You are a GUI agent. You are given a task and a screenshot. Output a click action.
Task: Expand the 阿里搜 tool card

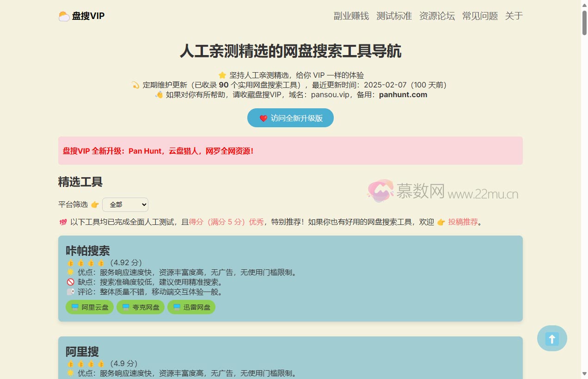click(x=81, y=352)
